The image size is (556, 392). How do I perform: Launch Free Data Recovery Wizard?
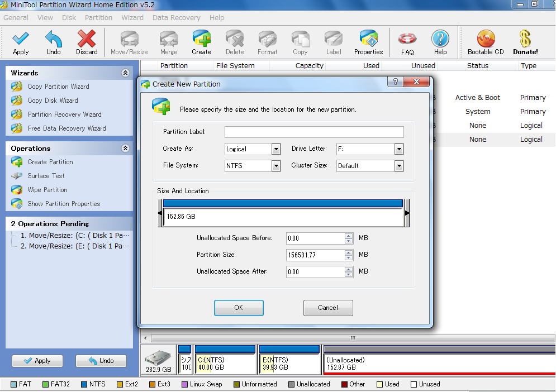point(66,128)
